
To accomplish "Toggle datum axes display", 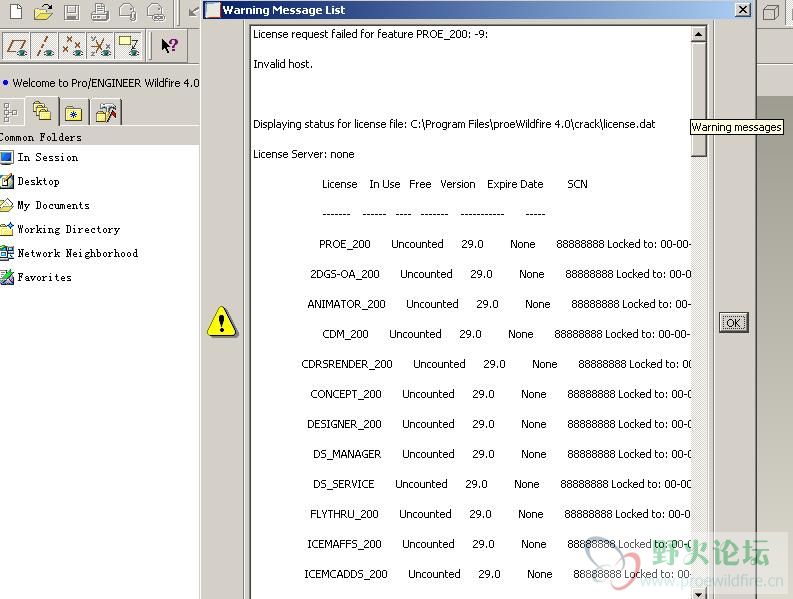I will [45, 46].
